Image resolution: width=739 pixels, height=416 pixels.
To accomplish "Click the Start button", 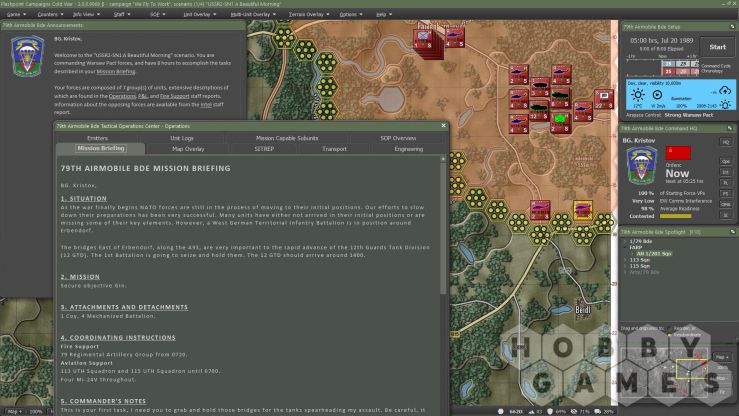I will coord(717,47).
